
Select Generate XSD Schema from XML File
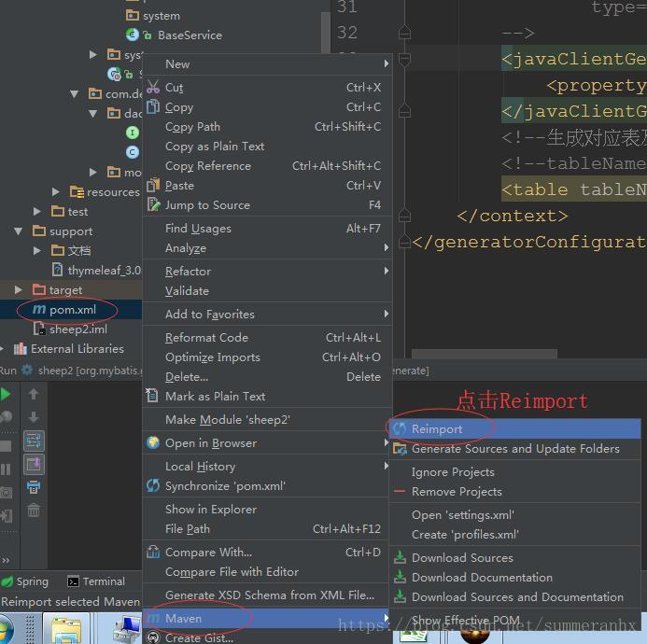tap(267, 595)
